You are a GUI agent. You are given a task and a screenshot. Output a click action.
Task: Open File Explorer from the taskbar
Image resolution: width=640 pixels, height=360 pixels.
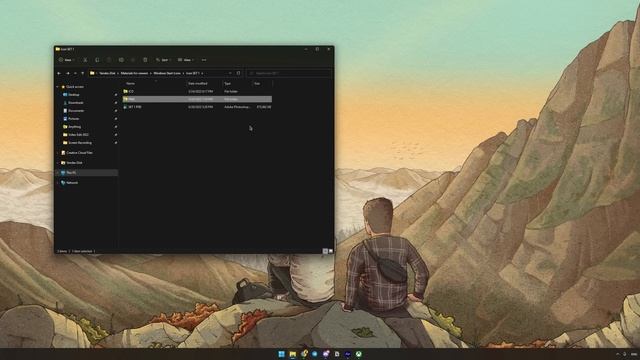(x=293, y=354)
